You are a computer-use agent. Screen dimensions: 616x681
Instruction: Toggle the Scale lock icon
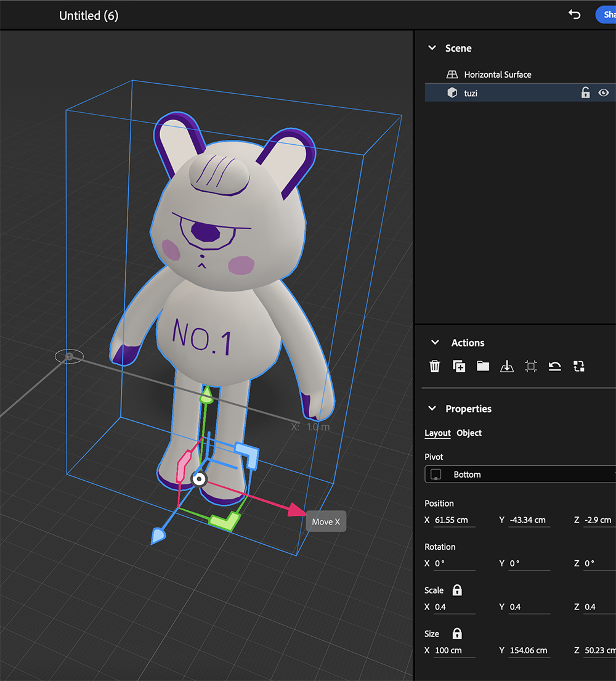tap(456, 590)
